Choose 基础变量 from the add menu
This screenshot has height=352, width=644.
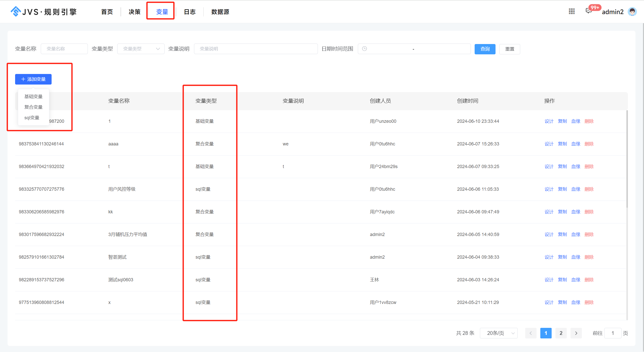coord(33,96)
